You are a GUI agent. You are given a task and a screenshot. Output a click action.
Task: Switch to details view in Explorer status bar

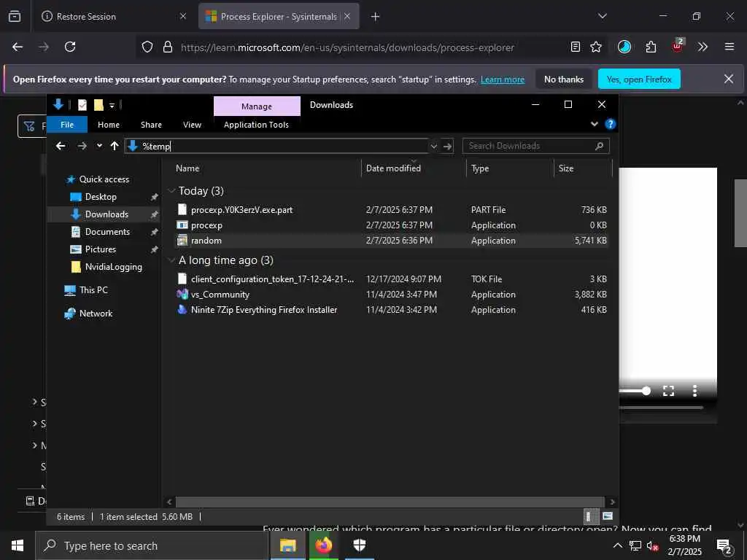(x=590, y=516)
